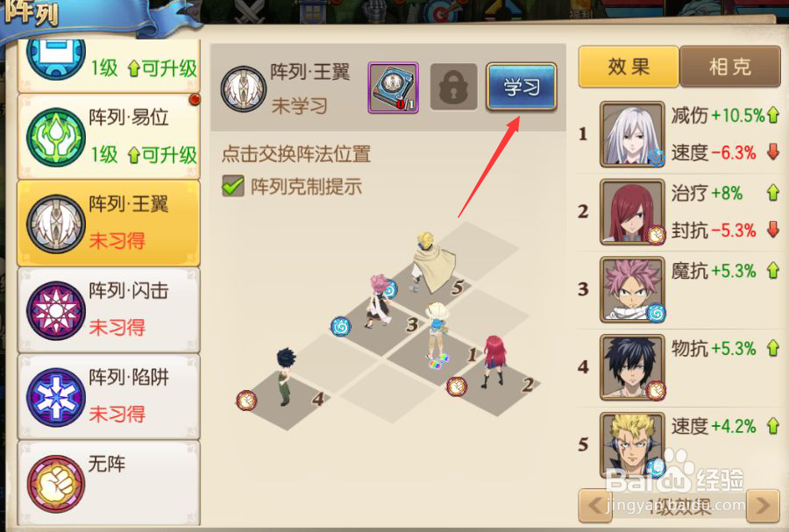Viewport: 789px width, 532px height.
Task: Select the 阵列·闪击 star formation icon
Action: (x=56, y=310)
